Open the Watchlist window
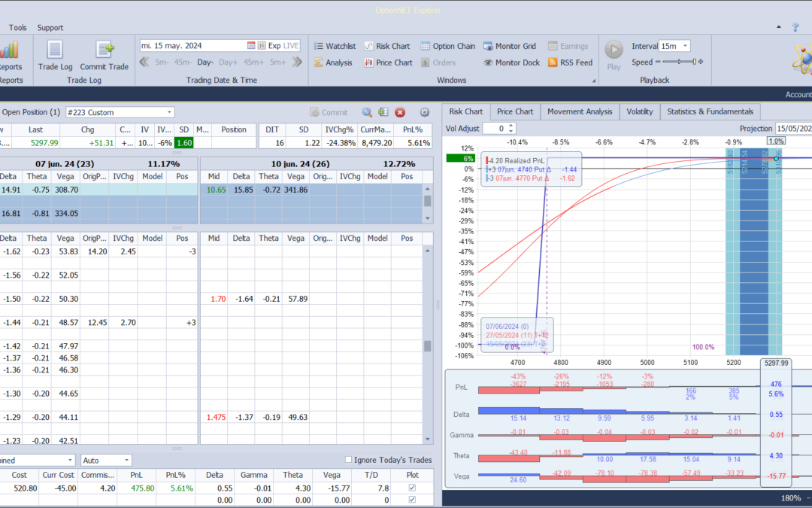This screenshot has height=508, width=812. [335, 46]
